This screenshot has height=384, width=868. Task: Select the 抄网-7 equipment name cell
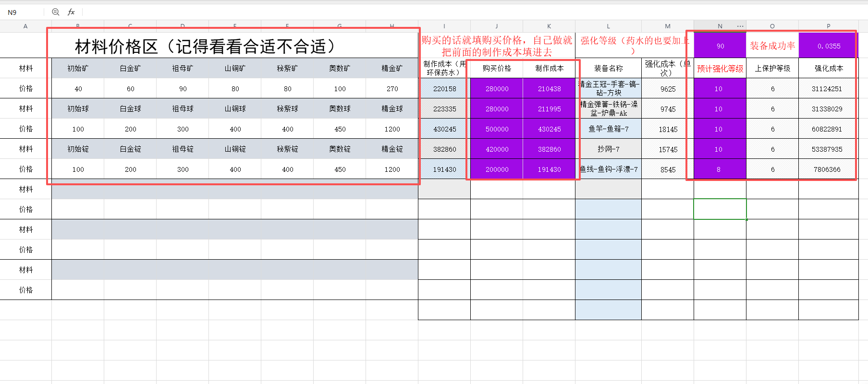point(608,149)
